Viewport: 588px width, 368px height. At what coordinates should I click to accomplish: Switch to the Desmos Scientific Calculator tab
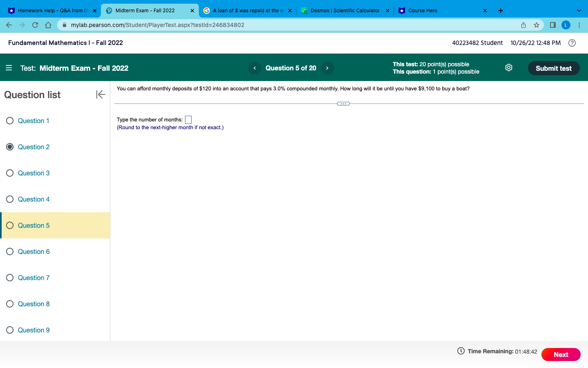click(x=345, y=10)
